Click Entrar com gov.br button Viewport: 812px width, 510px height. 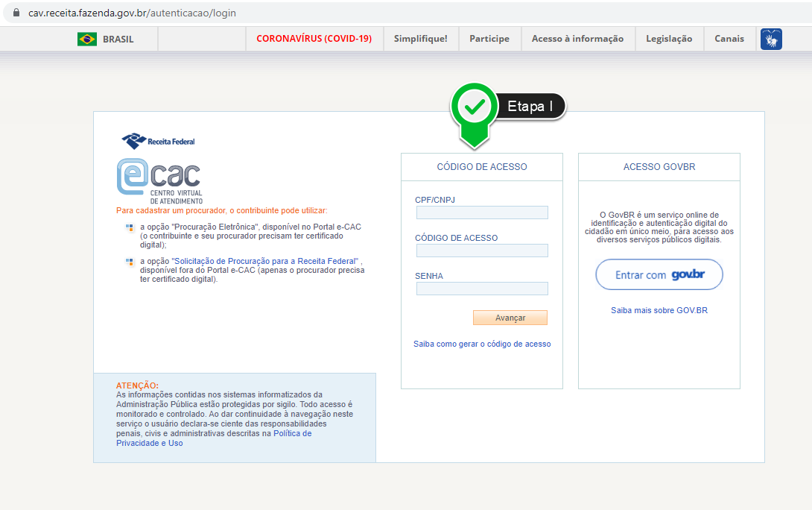point(659,274)
